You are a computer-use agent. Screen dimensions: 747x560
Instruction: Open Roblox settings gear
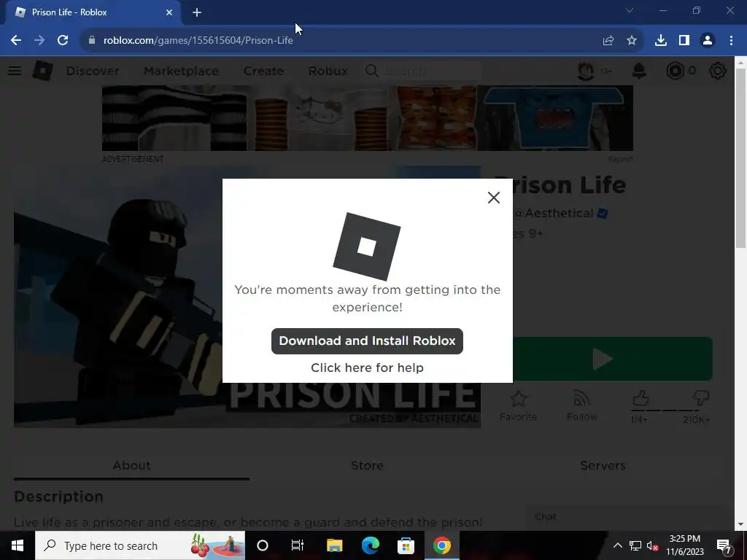(x=718, y=71)
